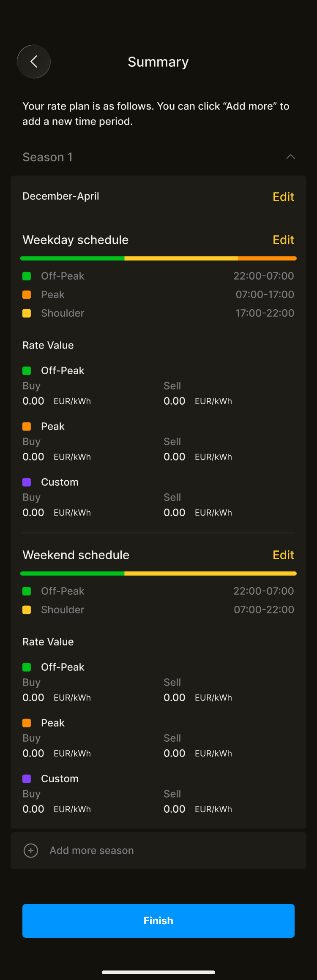Image resolution: width=317 pixels, height=980 pixels.
Task: Click the weekend schedule timeline bar
Action: point(158,573)
